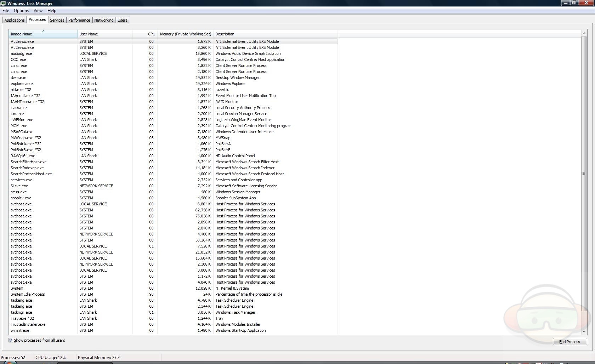The width and height of the screenshot is (595, 364).
Task: Select the System Idle Process row
Action: pos(28,294)
